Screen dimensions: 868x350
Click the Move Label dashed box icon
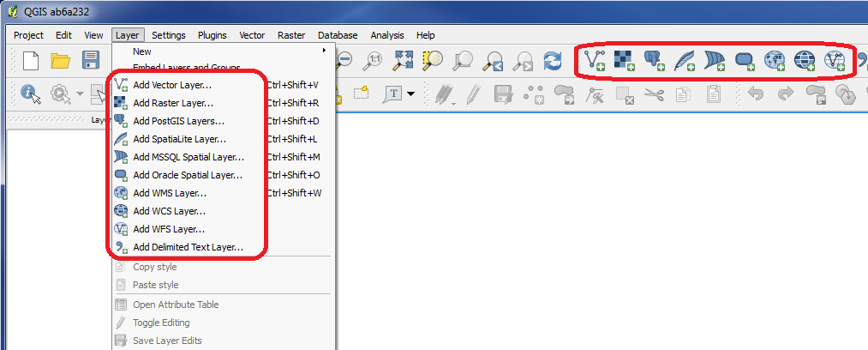pos(361,93)
